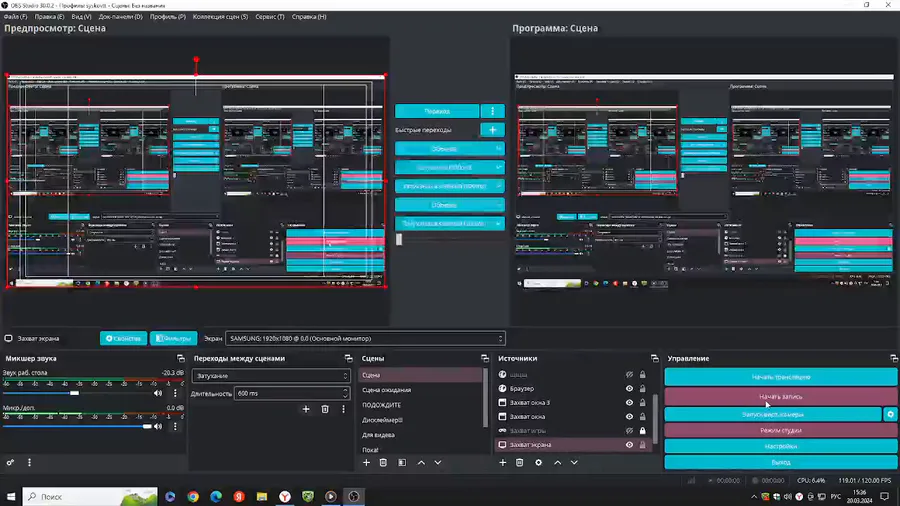Expand the third quick transition dropdown arrow
This screenshot has height=506, width=900.
(498, 186)
